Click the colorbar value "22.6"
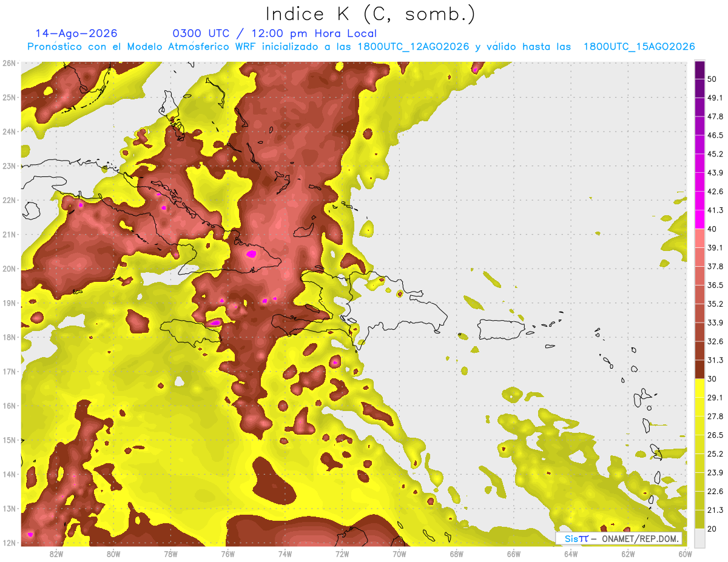Image resolution: width=728 pixels, height=562 pixels. pyautogui.click(x=716, y=492)
